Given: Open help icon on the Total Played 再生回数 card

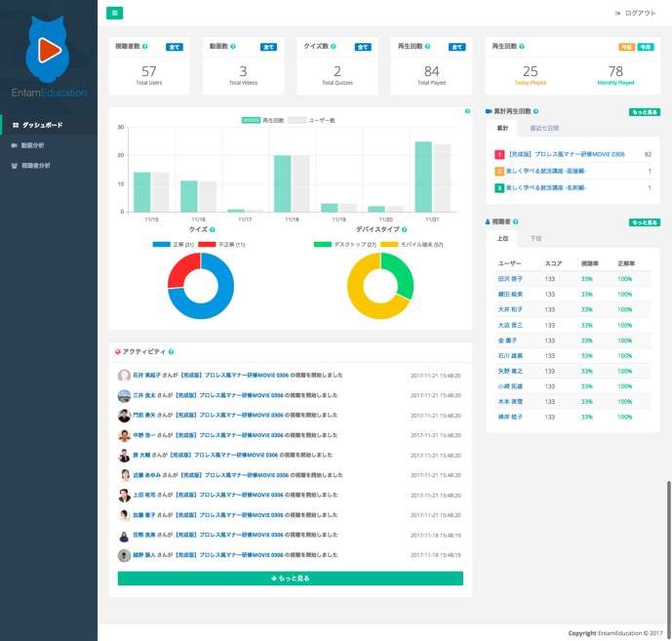Looking at the screenshot, I should tap(427, 46).
